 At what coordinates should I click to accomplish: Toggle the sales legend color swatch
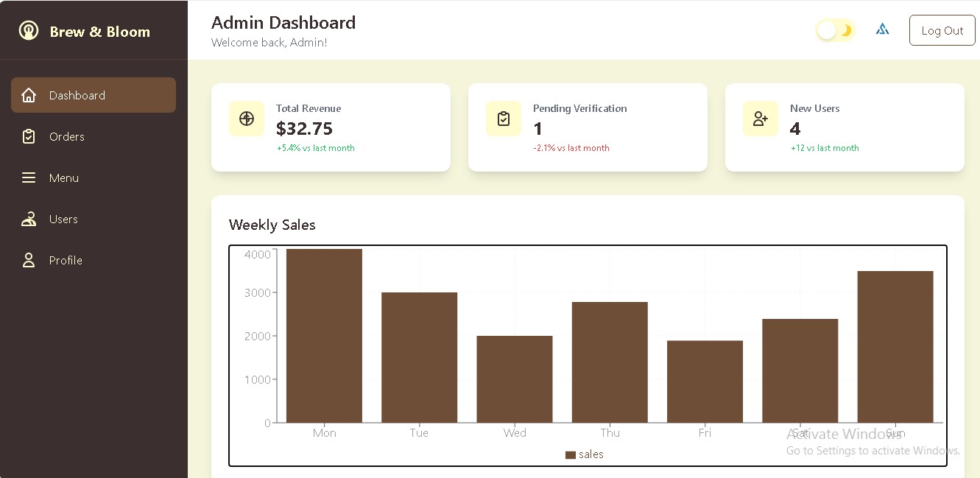click(x=570, y=454)
